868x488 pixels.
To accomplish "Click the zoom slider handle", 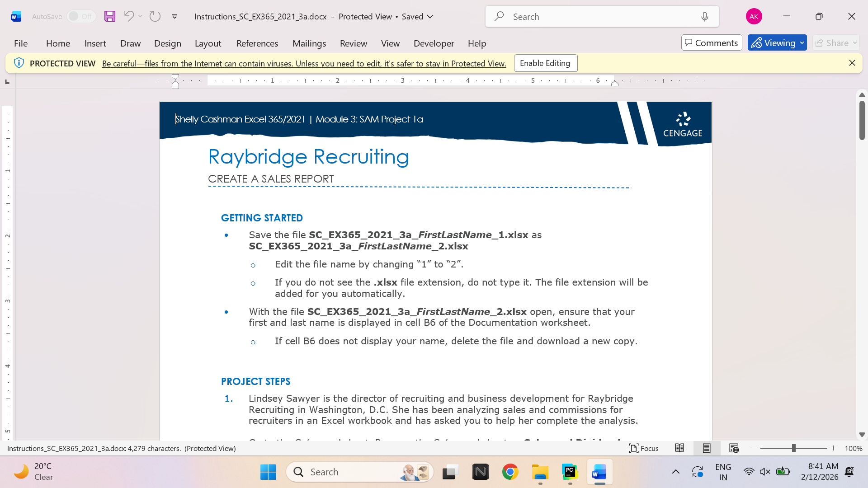I will pyautogui.click(x=793, y=448).
